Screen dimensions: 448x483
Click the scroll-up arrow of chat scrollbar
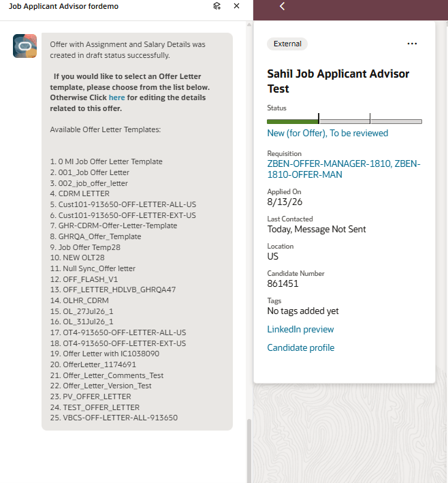[249, 25]
